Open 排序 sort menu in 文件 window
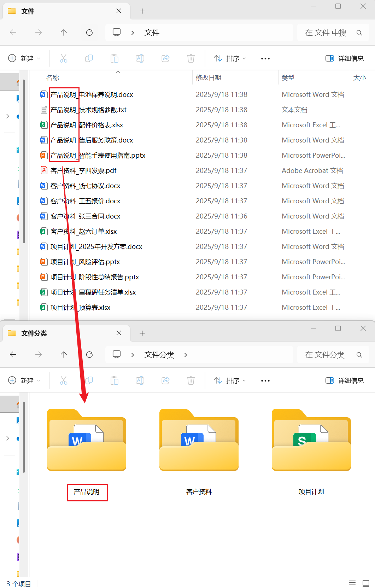Screen dimensions: 375x588 pyautogui.click(x=230, y=58)
